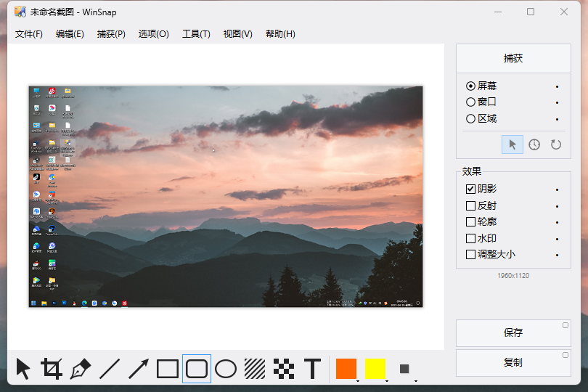
Task: Open the 帮助(H) menu
Action: coord(280,34)
